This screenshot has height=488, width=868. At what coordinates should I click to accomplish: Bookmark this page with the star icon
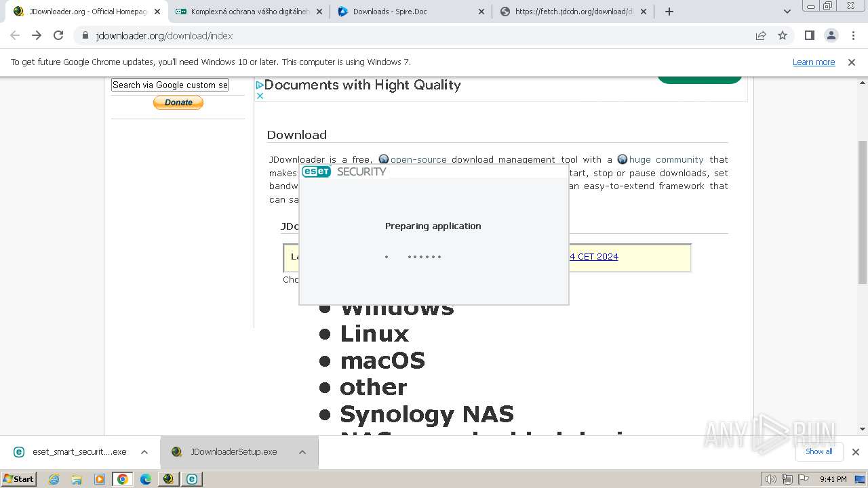pos(783,36)
